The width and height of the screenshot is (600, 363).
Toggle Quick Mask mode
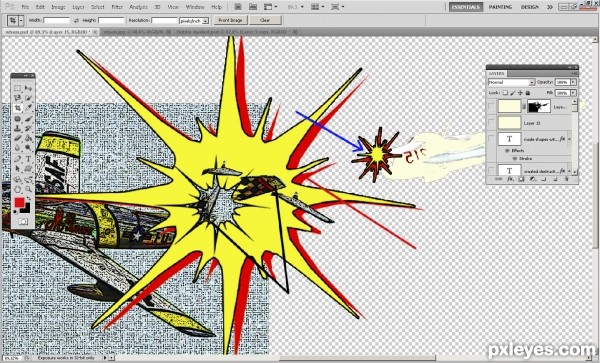(x=23, y=221)
